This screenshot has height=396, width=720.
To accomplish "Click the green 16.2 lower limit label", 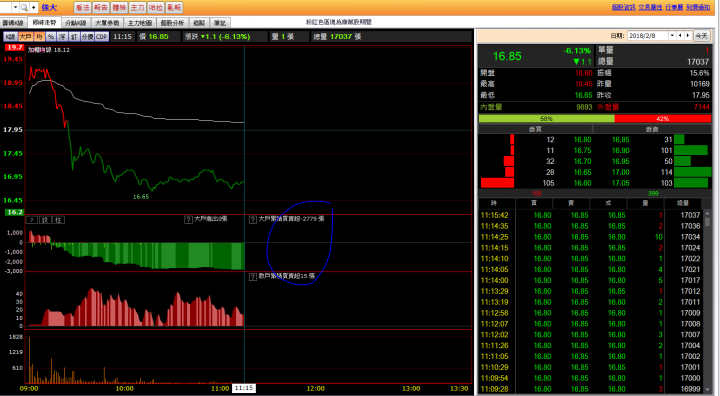I will tap(14, 212).
